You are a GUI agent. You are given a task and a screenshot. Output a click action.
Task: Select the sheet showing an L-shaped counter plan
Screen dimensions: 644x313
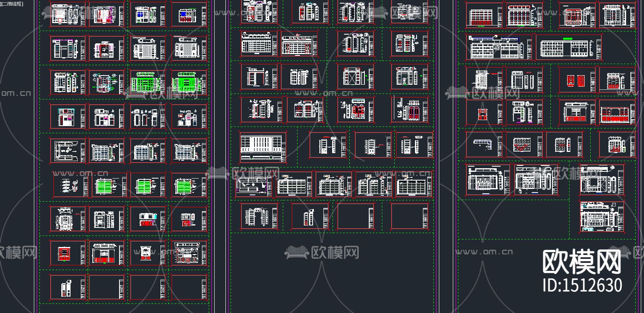[485, 145]
